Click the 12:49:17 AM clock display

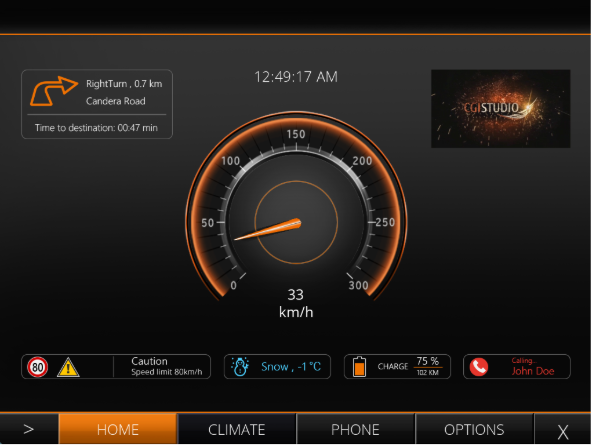[x=296, y=77]
